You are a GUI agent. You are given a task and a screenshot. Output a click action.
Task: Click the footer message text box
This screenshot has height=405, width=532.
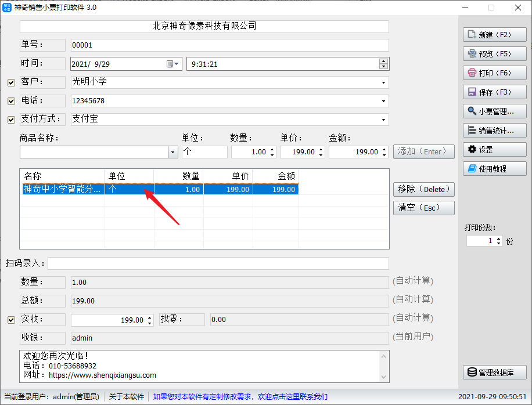[204, 366]
